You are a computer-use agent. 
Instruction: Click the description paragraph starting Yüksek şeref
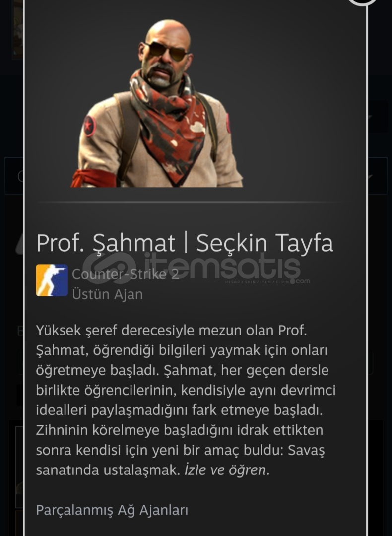click(186, 400)
